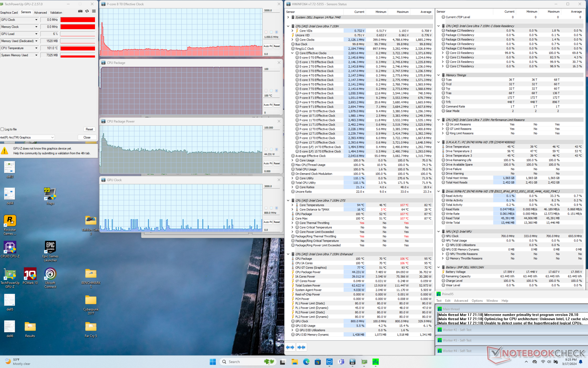Click the GPU-Z refresh icon
588x368 pixels.
tap(87, 11)
